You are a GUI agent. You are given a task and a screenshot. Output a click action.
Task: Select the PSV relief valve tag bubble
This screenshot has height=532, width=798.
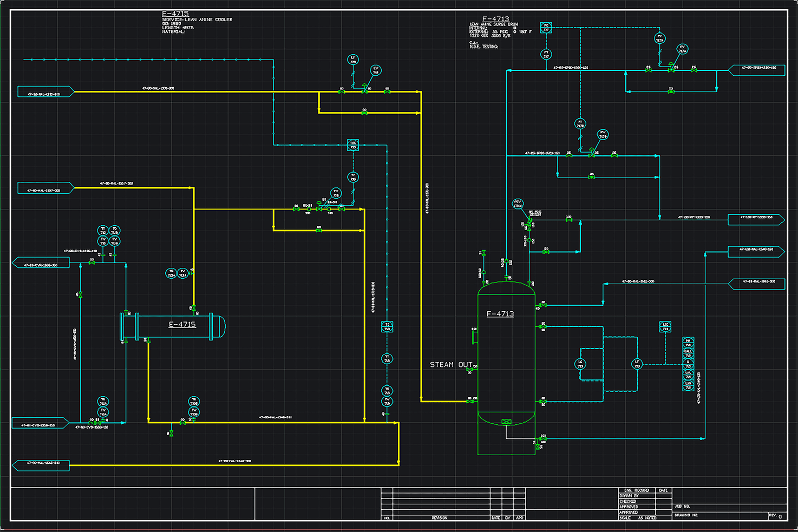(518, 204)
